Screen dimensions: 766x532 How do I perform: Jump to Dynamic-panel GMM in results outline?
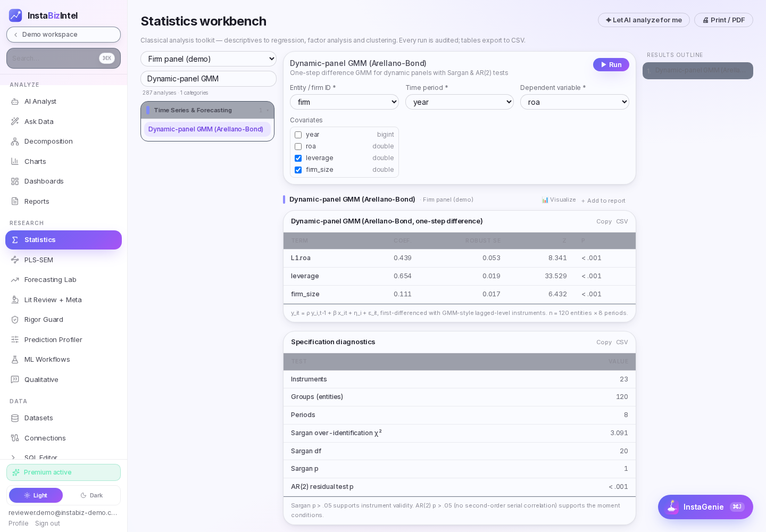(x=698, y=71)
